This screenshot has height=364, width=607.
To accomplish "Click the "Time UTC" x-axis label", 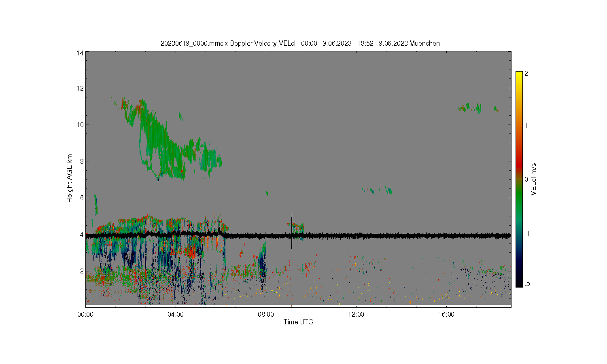I will click(x=298, y=322).
